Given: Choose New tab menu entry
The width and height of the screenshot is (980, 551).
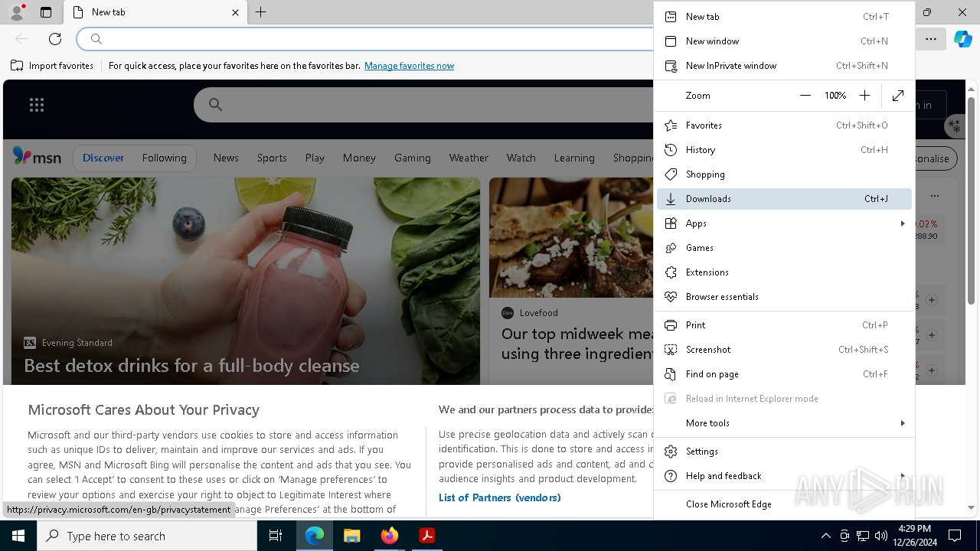Looking at the screenshot, I should [x=784, y=16].
